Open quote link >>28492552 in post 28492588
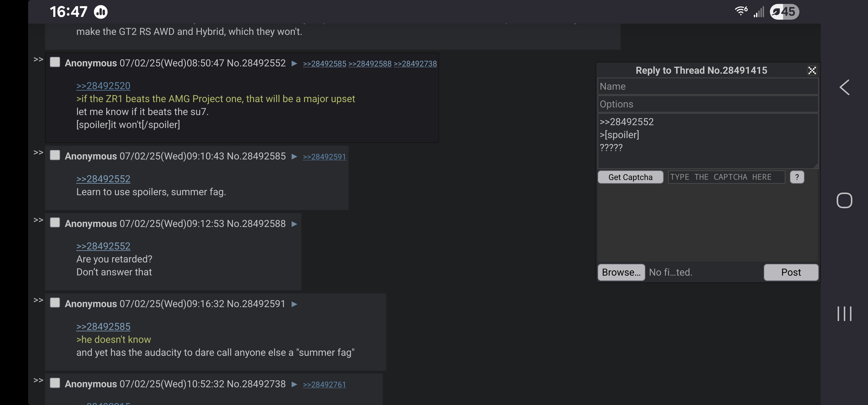 (x=103, y=246)
